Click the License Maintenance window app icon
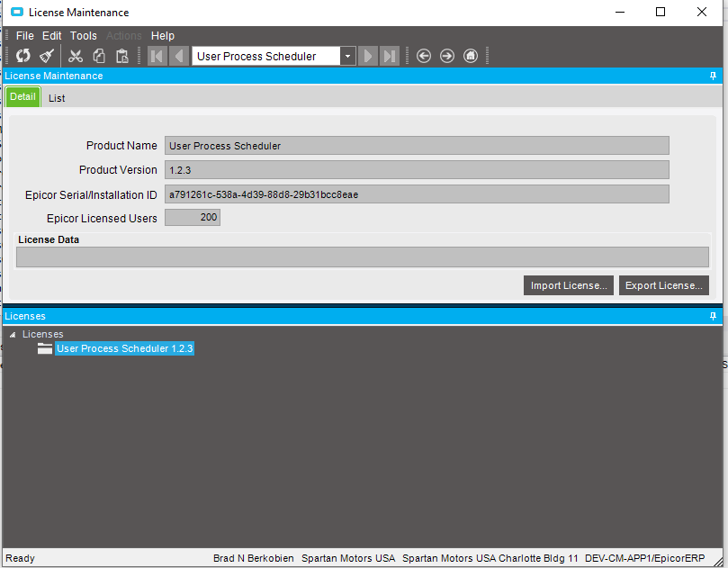728x568 pixels. [x=17, y=12]
